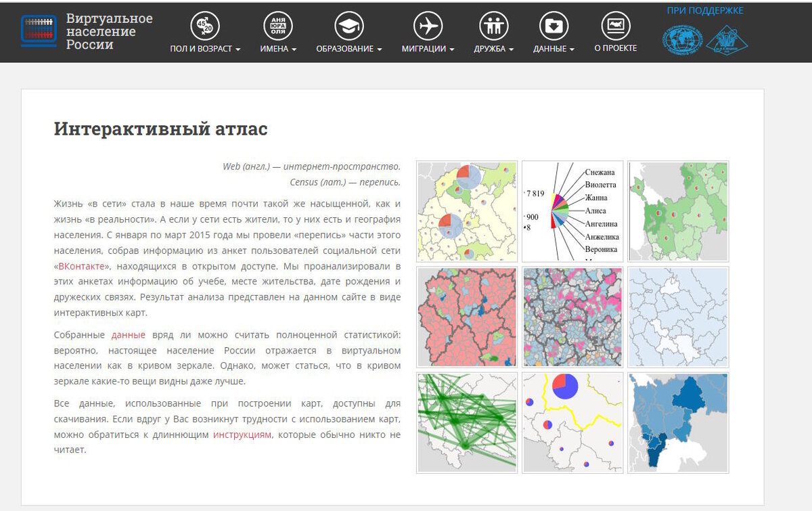Click the ПРИ ПОДДЕРЖКЕ label
Screen dimensions: 812x511
point(705,11)
